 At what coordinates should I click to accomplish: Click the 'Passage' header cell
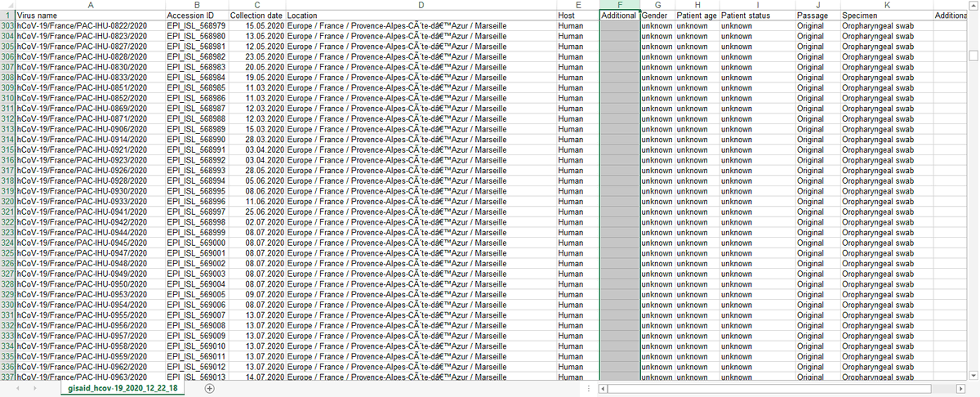click(817, 16)
